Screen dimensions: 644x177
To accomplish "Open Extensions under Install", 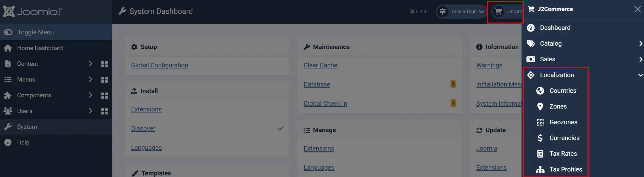I will pyautogui.click(x=146, y=109).
